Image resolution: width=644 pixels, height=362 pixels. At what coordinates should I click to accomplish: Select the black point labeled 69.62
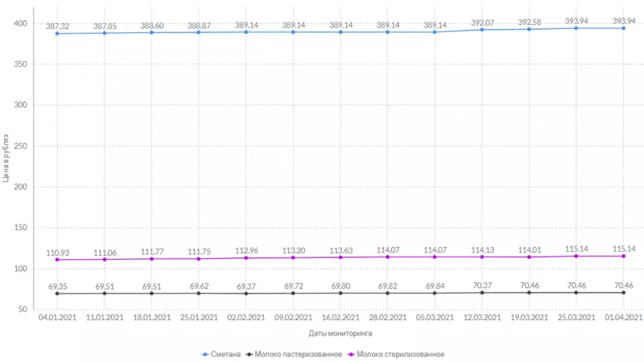pyautogui.click(x=199, y=294)
